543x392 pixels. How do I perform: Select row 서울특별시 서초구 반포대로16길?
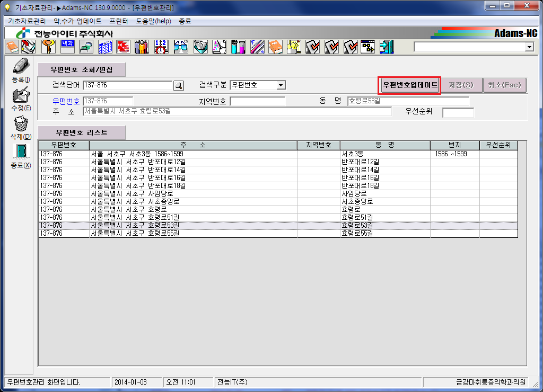point(278,178)
